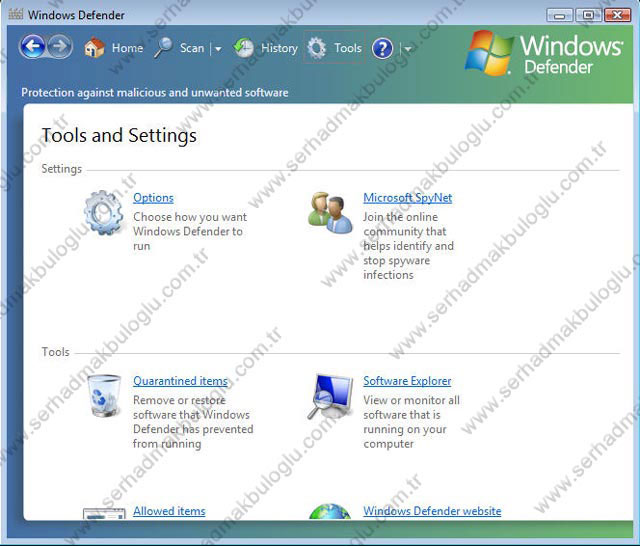The height and width of the screenshot is (546, 640).
Task: Click the Allowed items icon
Action: [104, 513]
